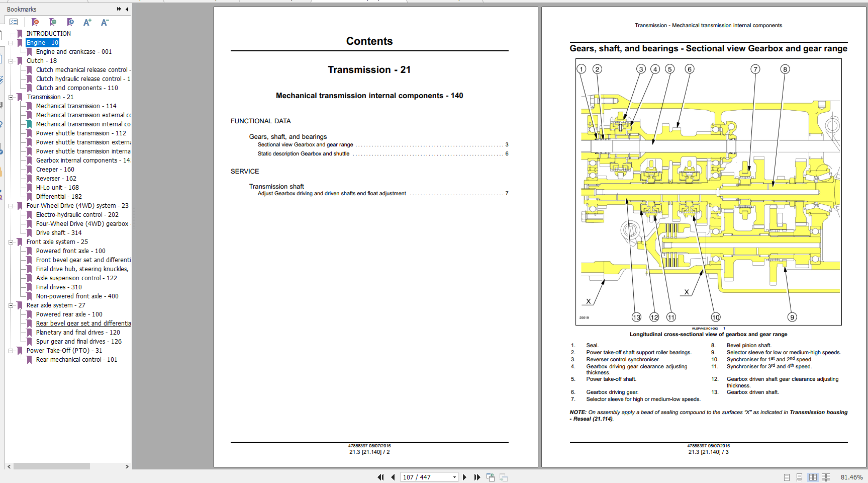Open Non-powered front axle - 400 bookmark
The image size is (868, 483).
(77, 296)
